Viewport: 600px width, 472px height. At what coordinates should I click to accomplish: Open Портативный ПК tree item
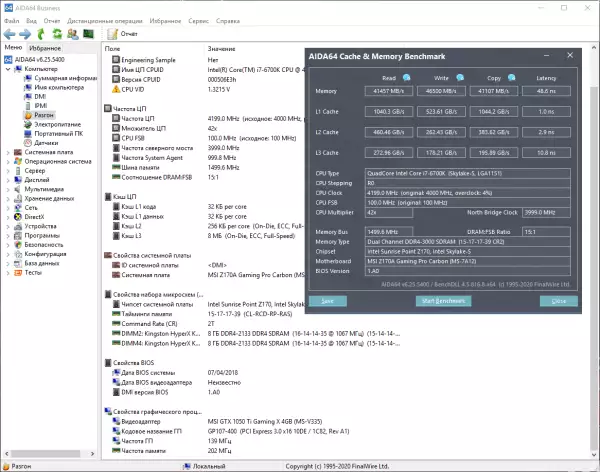(59, 134)
